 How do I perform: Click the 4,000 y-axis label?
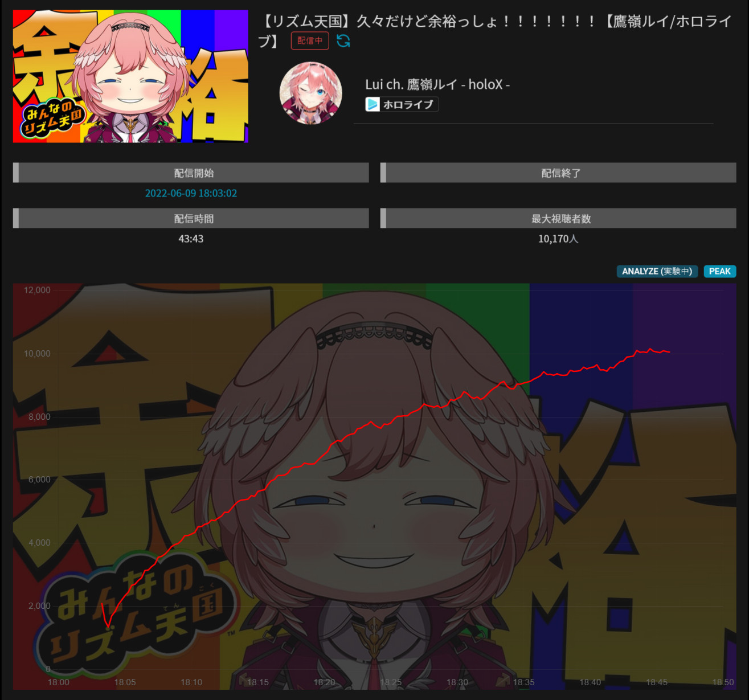(39, 542)
